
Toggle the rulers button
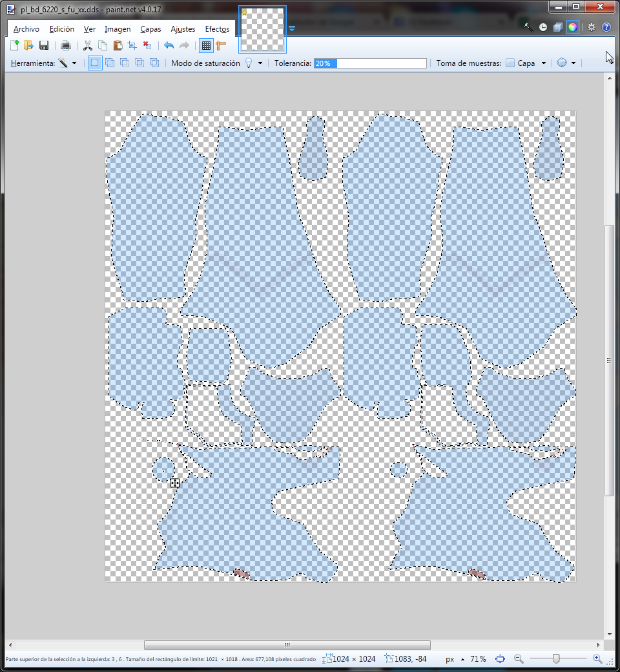click(x=222, y=45)
